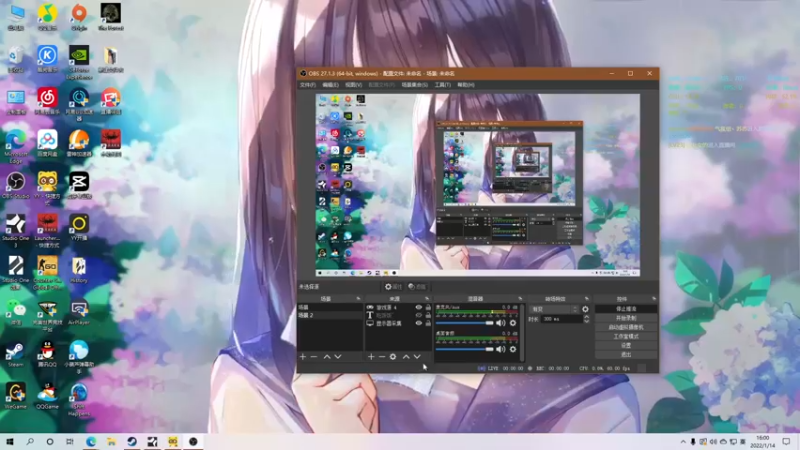
Task: Add a new source with plus button
Action: coord(371,357)
